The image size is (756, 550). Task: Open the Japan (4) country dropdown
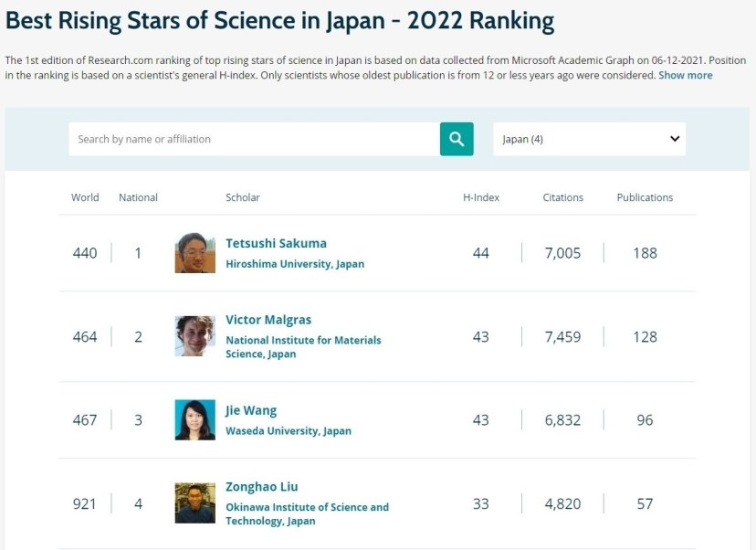589,139
